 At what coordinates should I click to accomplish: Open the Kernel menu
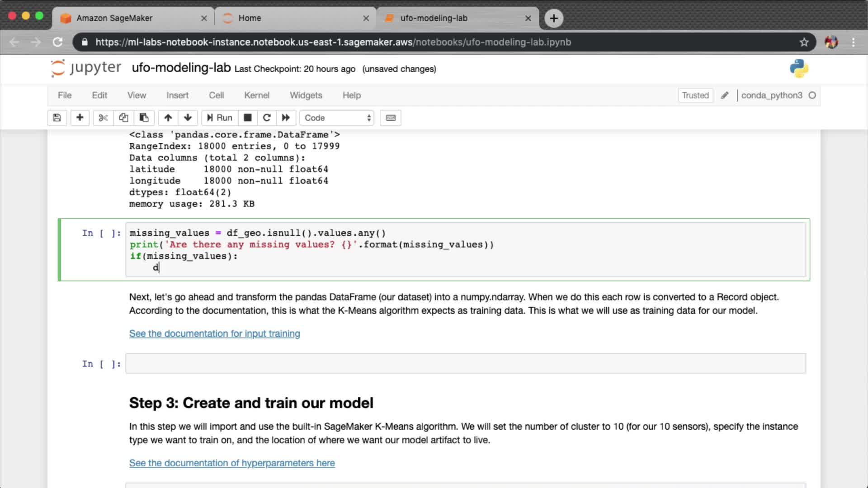point(256,95)
